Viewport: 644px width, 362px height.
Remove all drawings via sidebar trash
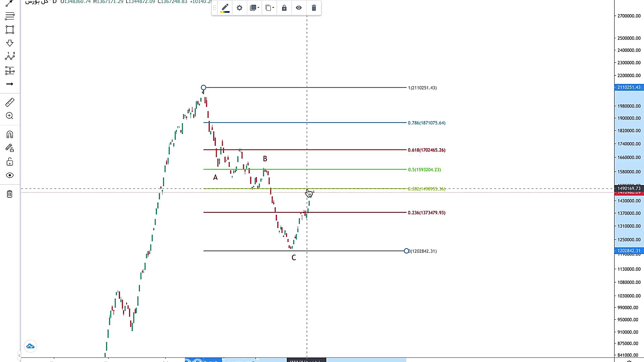[x=10, y=194]
